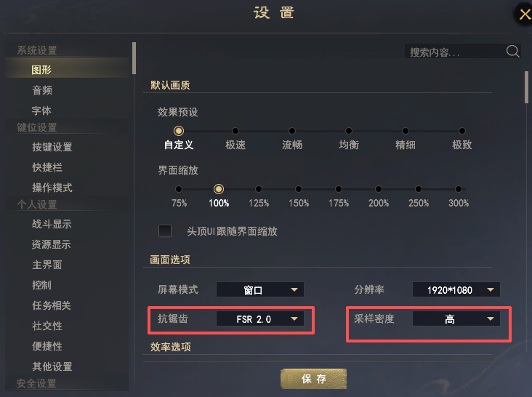Open the 其他设置 category
Image resolution: width=532 pixels, height=397 pixels.
[52, 366]
